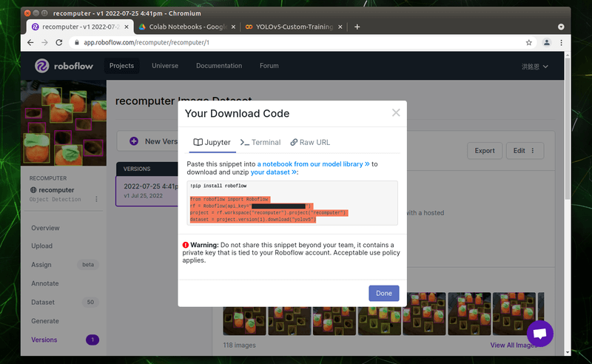592x364 pixels.
Task: Open Dataset in the sidebar
Action: [x=43, y=302]
